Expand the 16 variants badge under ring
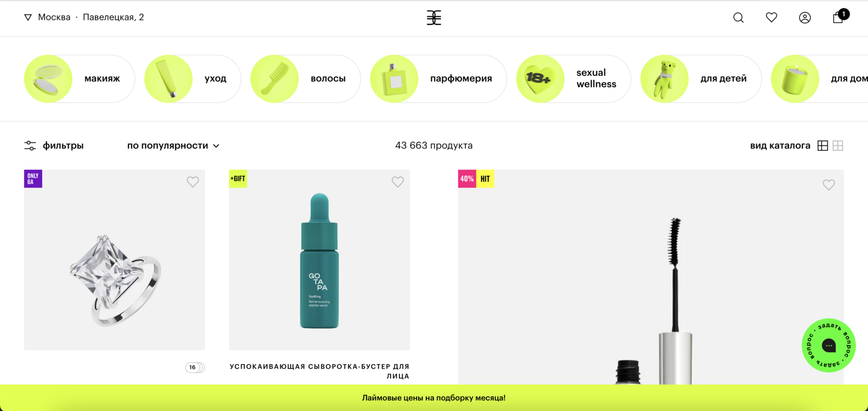The height and width of the screenshot is (411, 868). point(195,368)
